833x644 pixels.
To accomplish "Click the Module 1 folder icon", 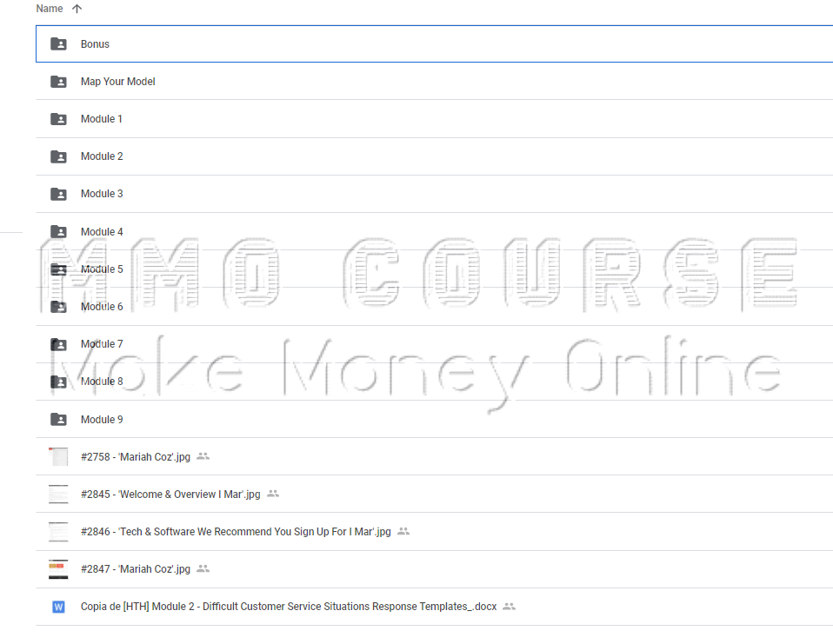I will pos(58,119).
